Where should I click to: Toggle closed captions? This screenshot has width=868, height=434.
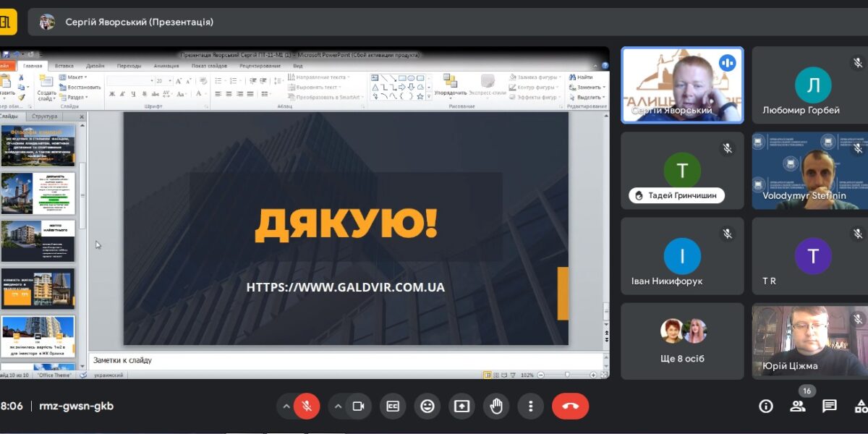(393, 407)
